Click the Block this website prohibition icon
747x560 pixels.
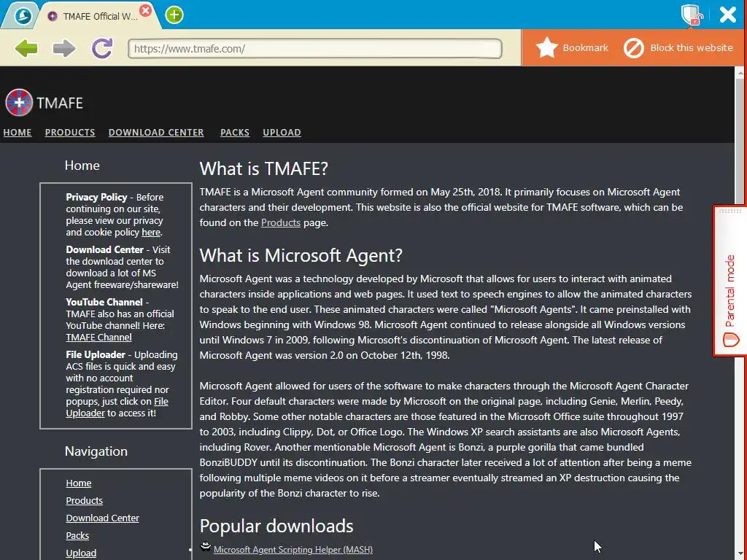pos(634,48)
